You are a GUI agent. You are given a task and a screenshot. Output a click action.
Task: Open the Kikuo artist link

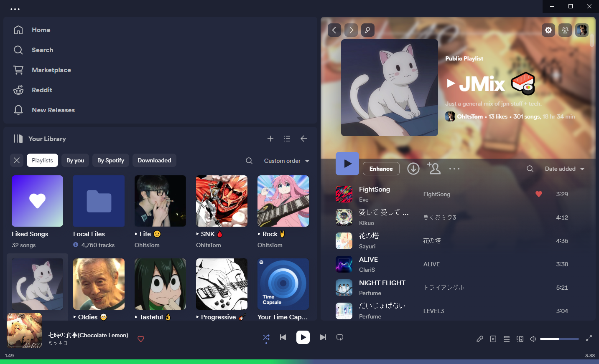(367, 223)
